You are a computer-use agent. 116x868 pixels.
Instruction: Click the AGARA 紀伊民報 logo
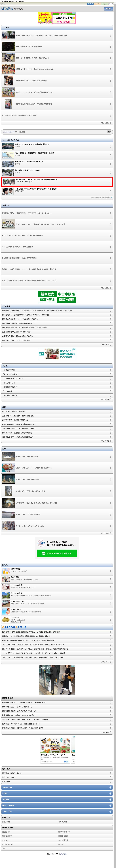coord(12,9)
